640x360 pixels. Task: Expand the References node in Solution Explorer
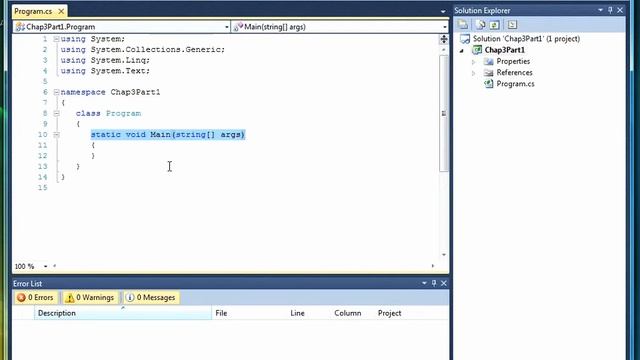click(473, 73)
